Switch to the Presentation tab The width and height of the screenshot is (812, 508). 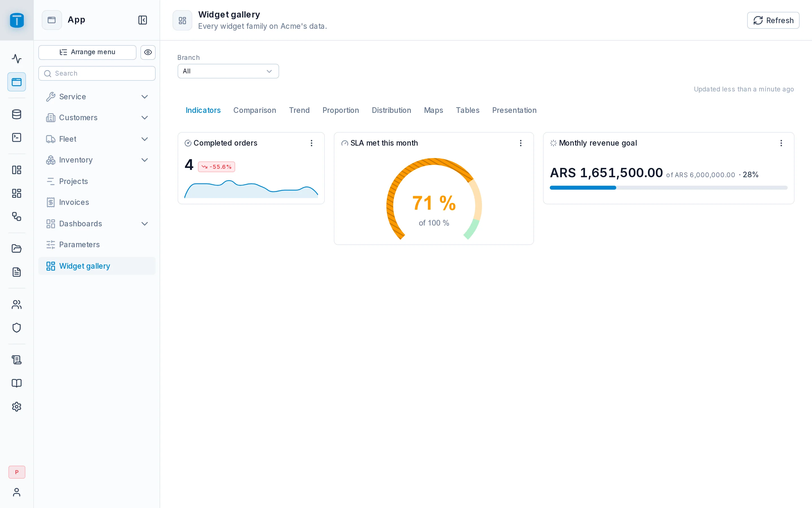[x=514, y=110]
